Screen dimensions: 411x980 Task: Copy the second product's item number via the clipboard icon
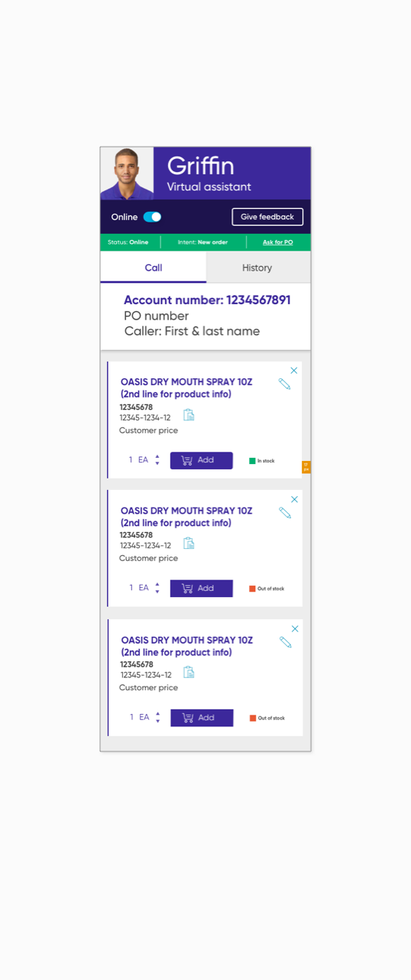(189, 543)
